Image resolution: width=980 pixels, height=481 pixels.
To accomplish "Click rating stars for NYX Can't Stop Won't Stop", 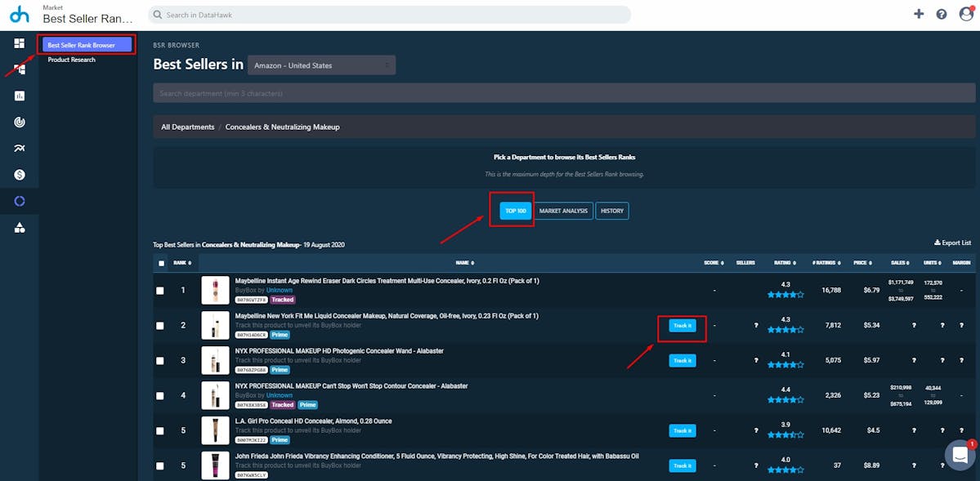I will coord(785,400).
